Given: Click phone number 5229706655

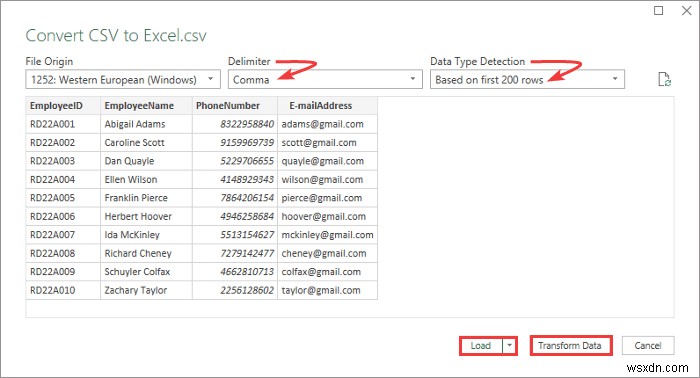Looking at the screenshot, I should (x=247, y=161).
